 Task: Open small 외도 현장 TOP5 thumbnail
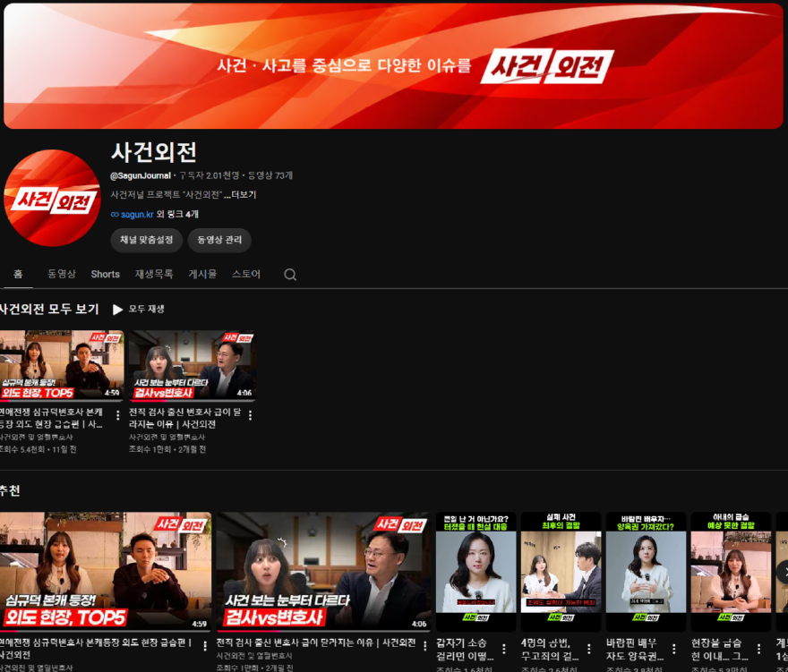pyautogui.click(x=61, y=365)
